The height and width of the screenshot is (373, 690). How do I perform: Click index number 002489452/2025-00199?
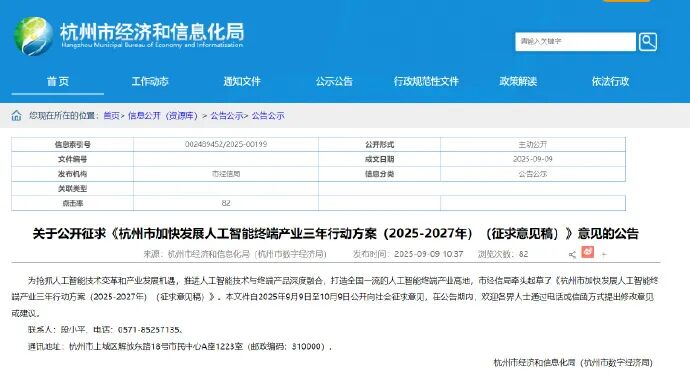tap(226, 144)
